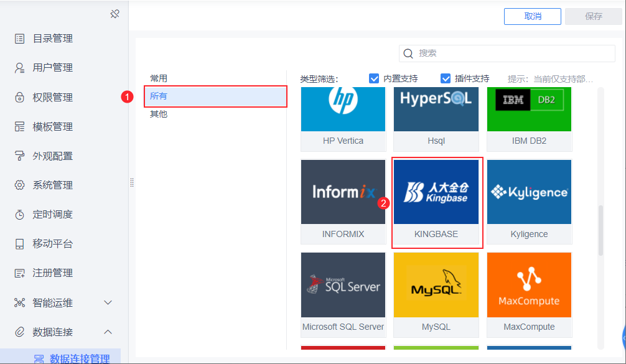Viewport: 626px width, 364px height.
Task: Click the 提示: 当前仅支持部… hint text
Action: tap(550, 79)
